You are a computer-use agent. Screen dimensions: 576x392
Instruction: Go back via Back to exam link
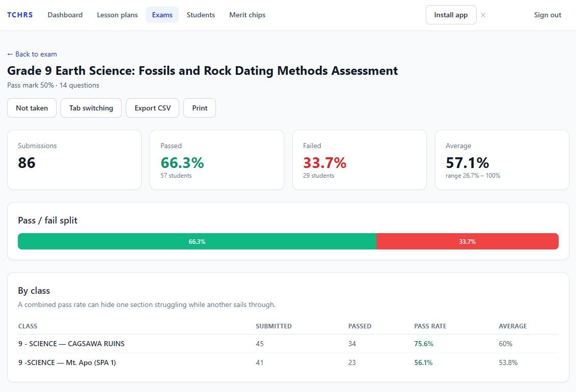(32, 54)
